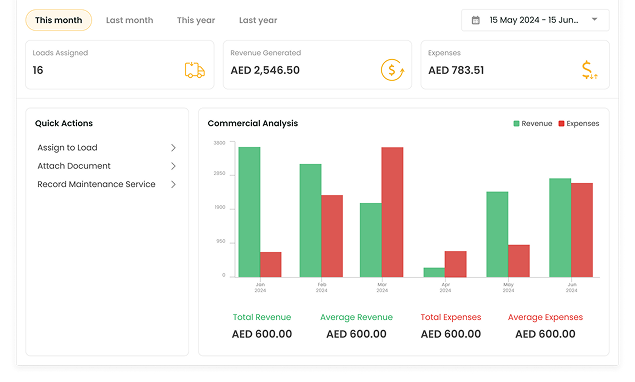Toggle the green Revenue legend swatch

coord(516,124)
